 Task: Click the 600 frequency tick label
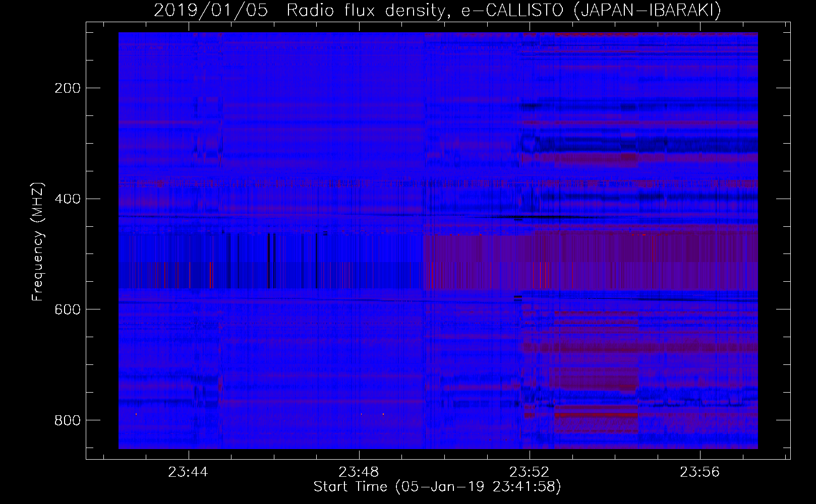click(68, 309)
